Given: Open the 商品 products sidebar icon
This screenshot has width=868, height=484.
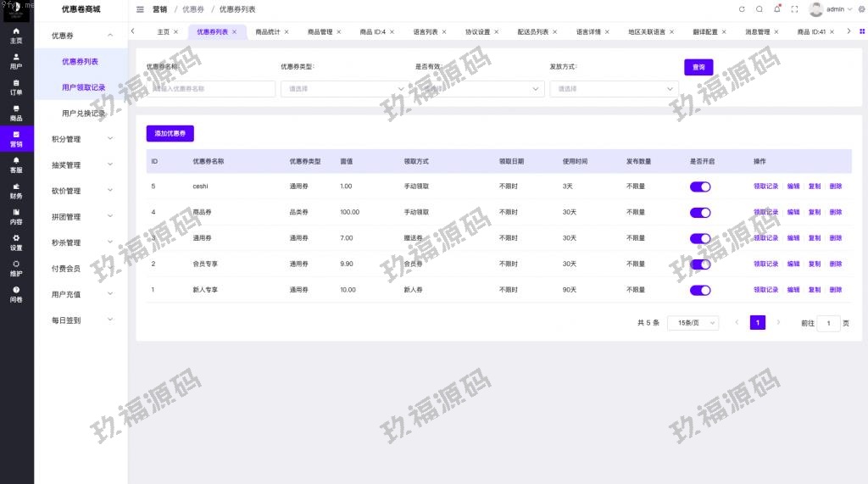Looking at the screenshot, I should pyautogui.click(x=16, y=113).
